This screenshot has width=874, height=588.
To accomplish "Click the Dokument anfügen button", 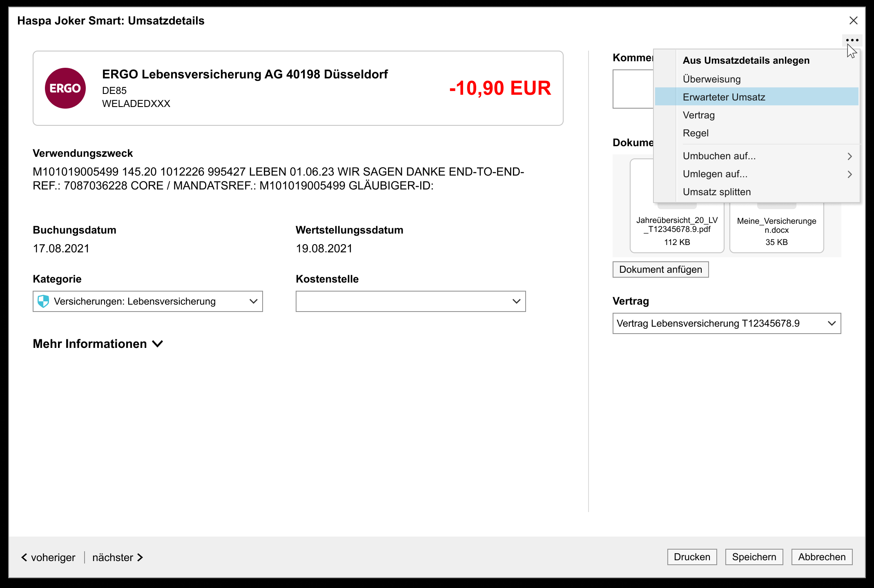I will 661,269.
